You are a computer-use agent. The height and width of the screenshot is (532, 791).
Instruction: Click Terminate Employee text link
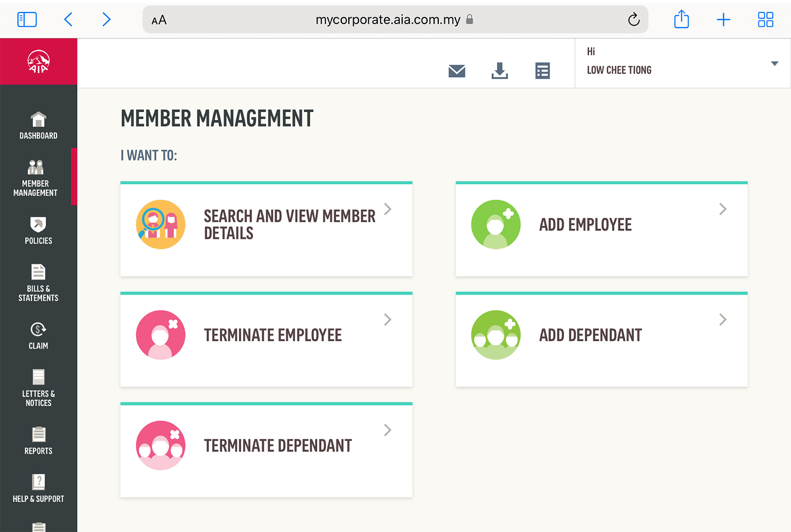[273, 335]
